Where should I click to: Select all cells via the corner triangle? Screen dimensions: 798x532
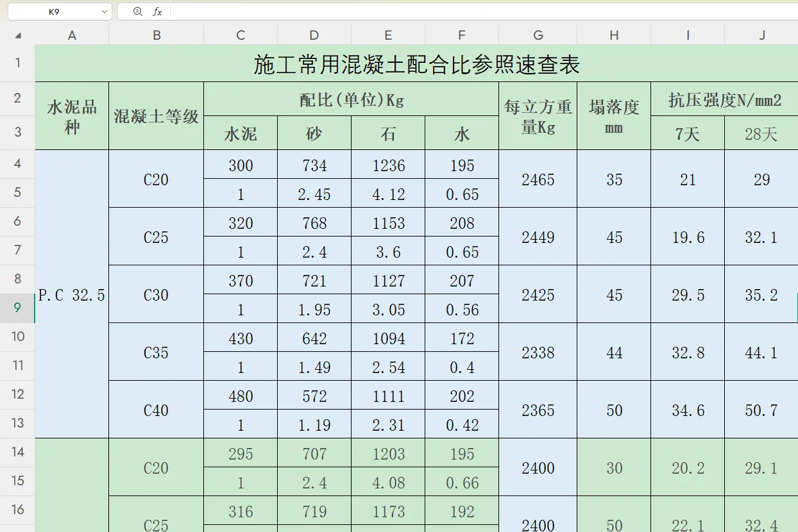click(17, 35)
